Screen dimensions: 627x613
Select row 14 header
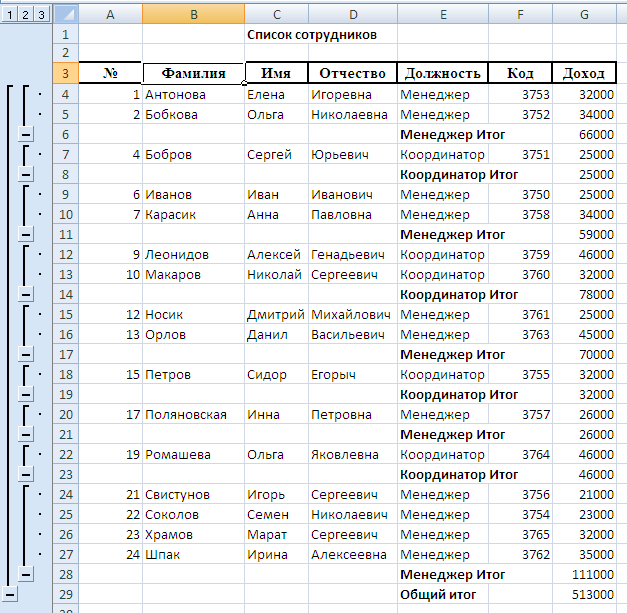point(66,295)
